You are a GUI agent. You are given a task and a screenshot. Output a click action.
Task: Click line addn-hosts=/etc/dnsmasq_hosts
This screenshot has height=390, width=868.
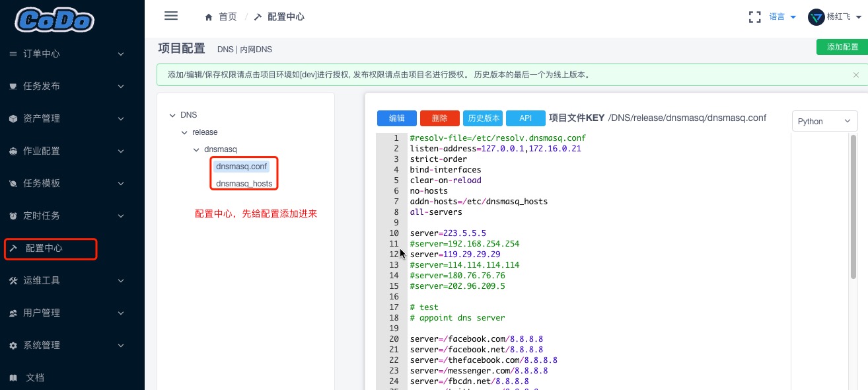[x=479, y=202]
